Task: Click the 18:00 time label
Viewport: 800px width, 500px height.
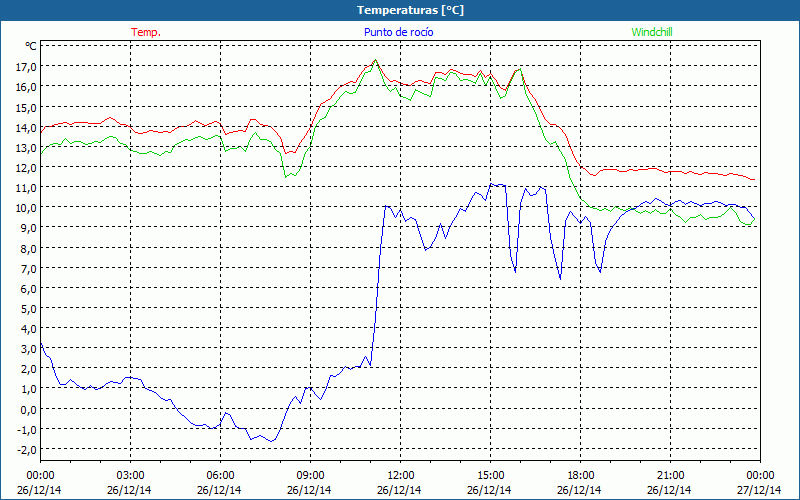Action: [581, 476]
